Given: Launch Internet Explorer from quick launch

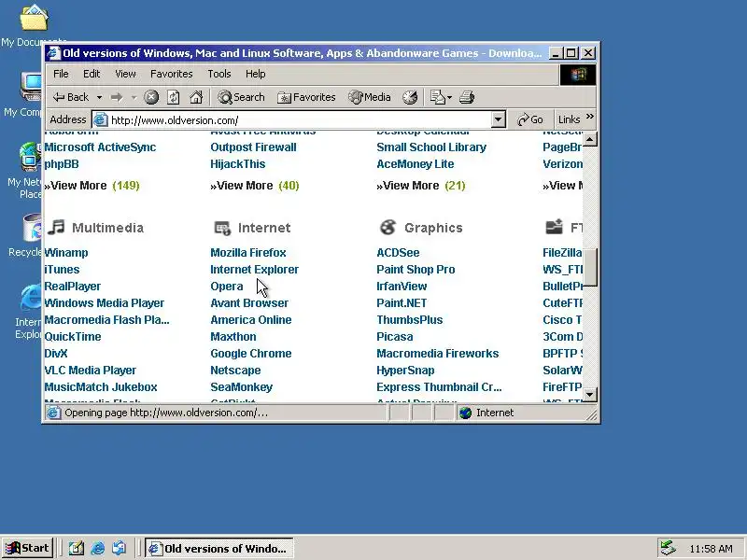Looking at the screenshot, I should pyautogui.click(x=98, y=549).
